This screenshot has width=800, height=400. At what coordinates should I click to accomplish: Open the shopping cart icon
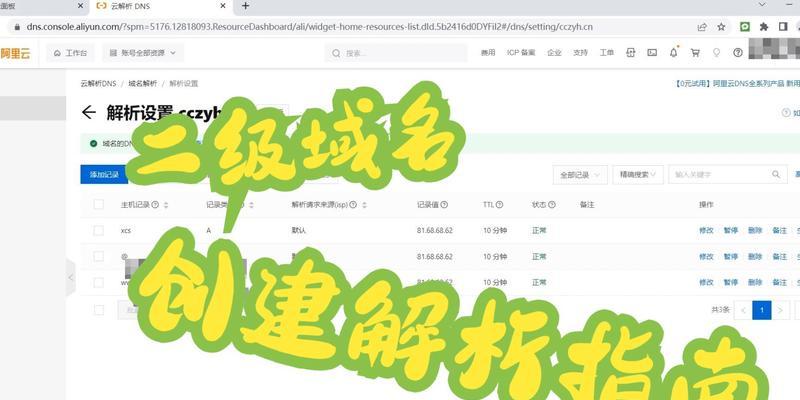(x=695, y=53)
